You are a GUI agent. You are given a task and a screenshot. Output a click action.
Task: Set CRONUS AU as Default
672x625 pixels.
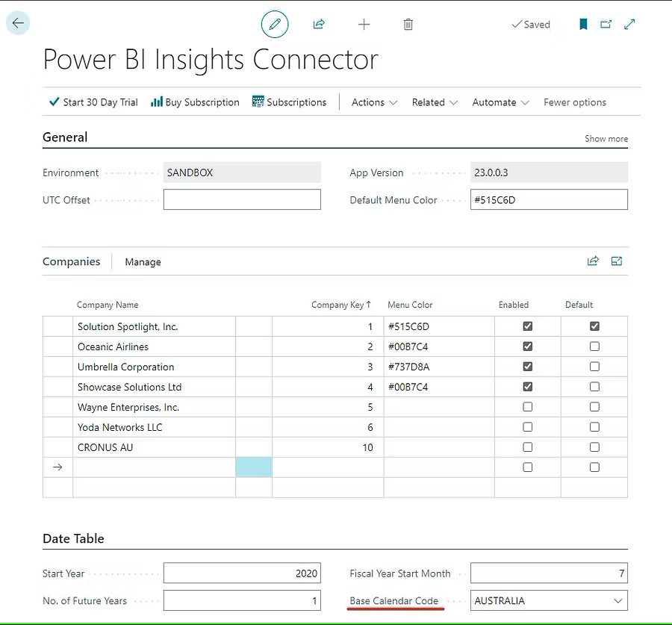coord(594,447)
